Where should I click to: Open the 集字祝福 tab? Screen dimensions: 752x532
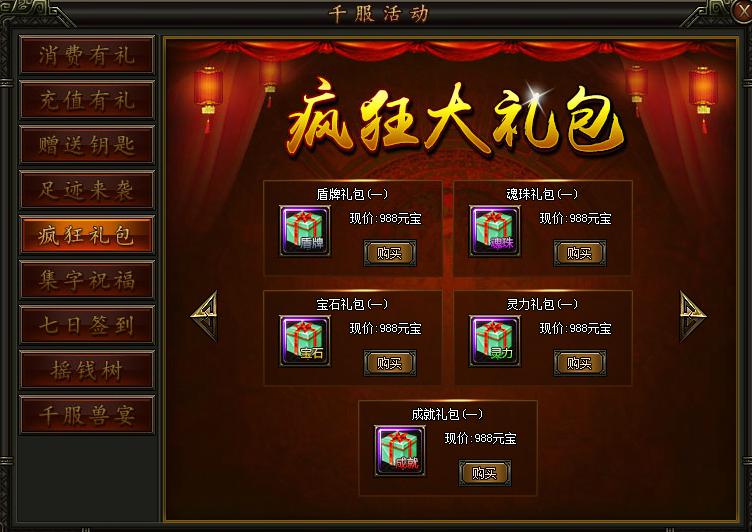[x=87, y=280]
